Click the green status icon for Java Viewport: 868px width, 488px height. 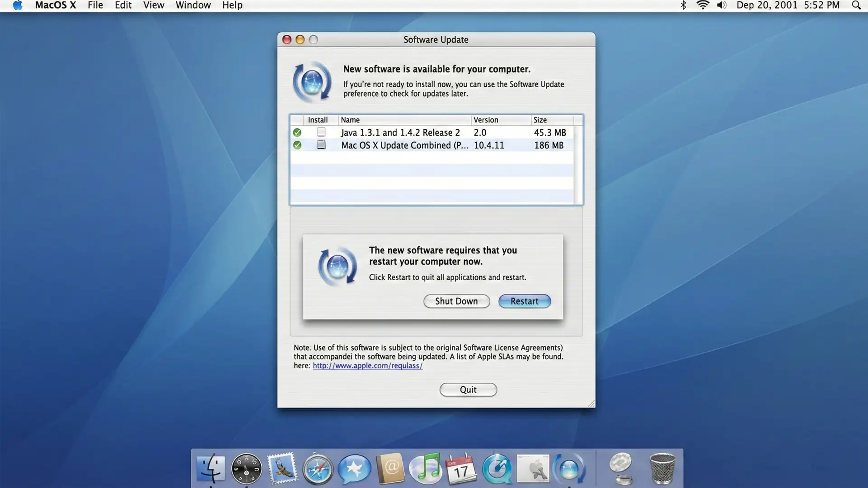[x=297, y=132]
